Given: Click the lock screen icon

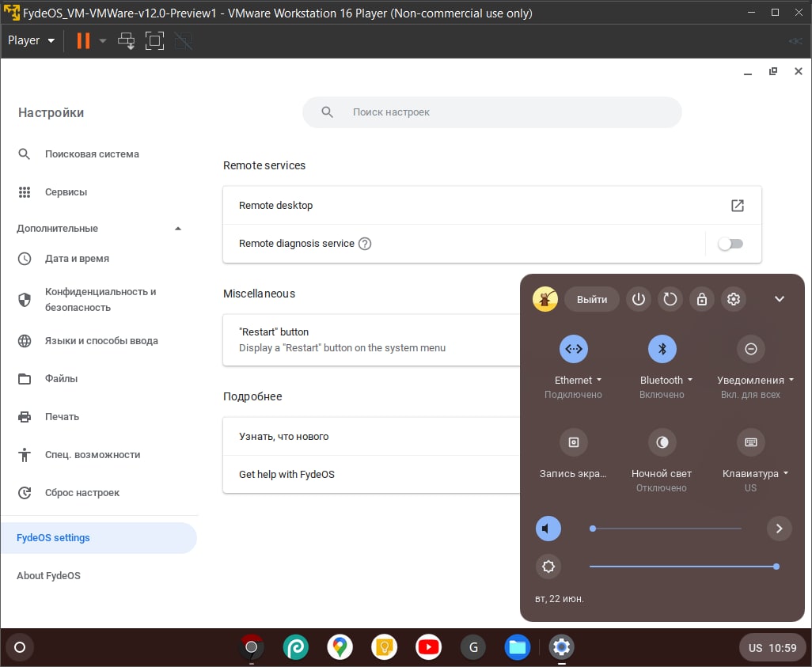Looking at the screenshot, I should pyautogui.click(x=702, y=299).
